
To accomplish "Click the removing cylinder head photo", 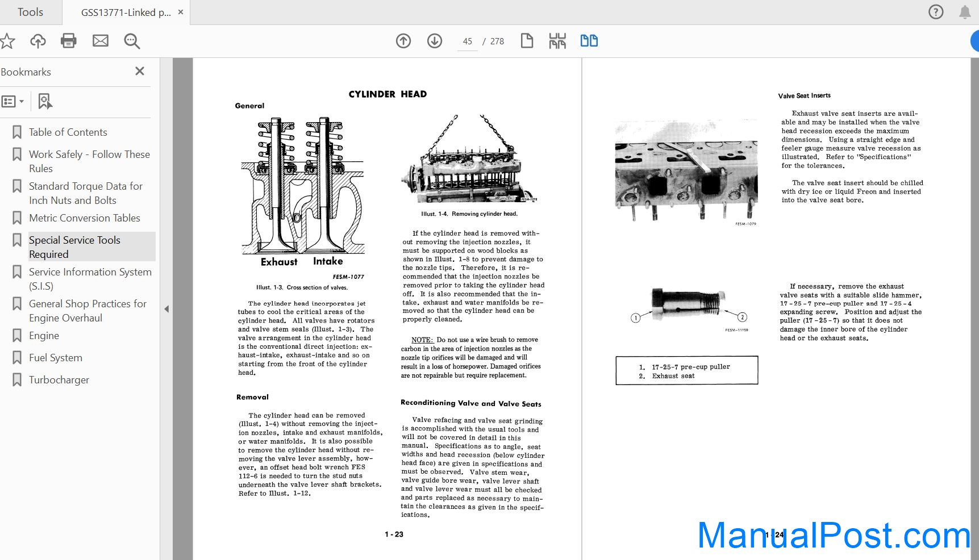I will (x=470, y=158).
